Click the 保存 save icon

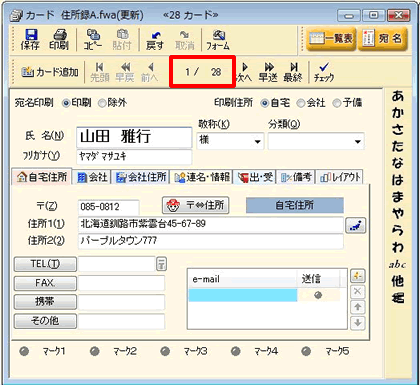point(30,39)
